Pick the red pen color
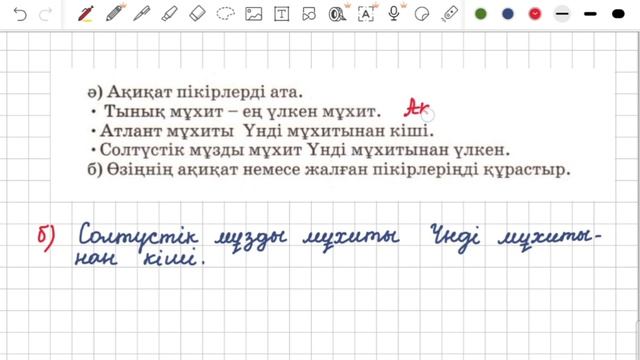Image resolution: width=640 pixels, height=360 pixels. click(535, 14)
